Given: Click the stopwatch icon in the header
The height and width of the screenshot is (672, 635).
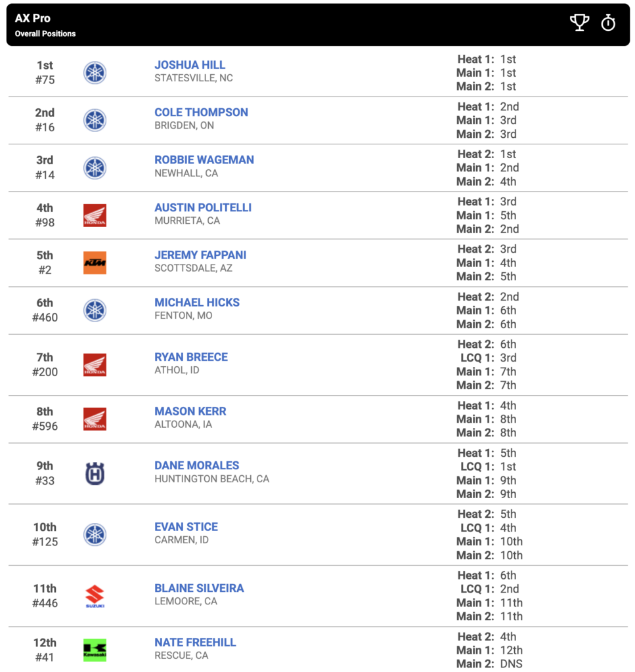Looking at the screenshot, I should pyautogui.click(x=608, y=23).
